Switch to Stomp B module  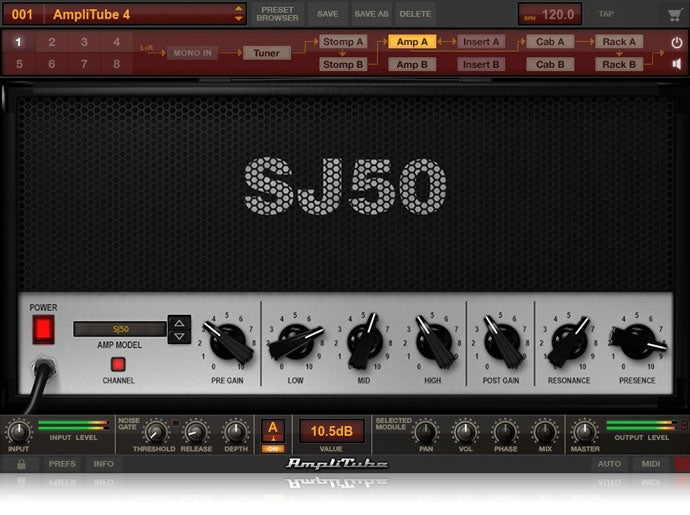pos(343,64)
